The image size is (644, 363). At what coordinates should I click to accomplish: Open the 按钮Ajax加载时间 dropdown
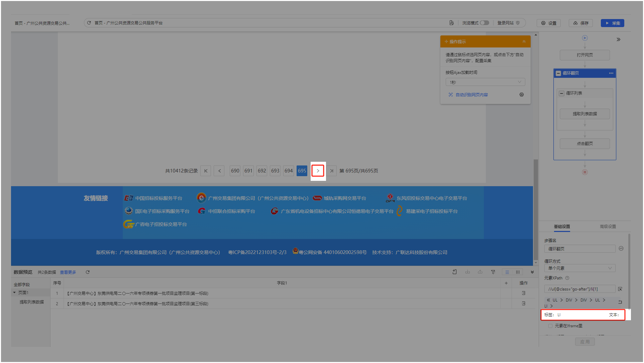[485, 82]
